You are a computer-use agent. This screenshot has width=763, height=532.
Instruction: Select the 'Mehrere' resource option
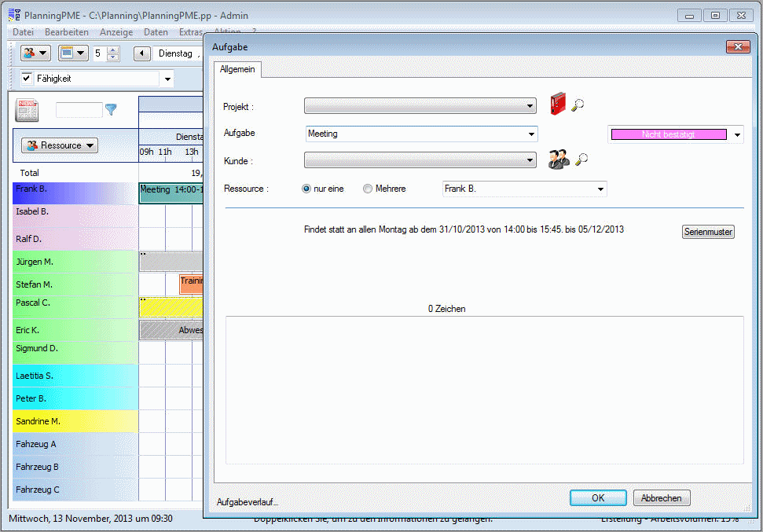click(368, 189)
